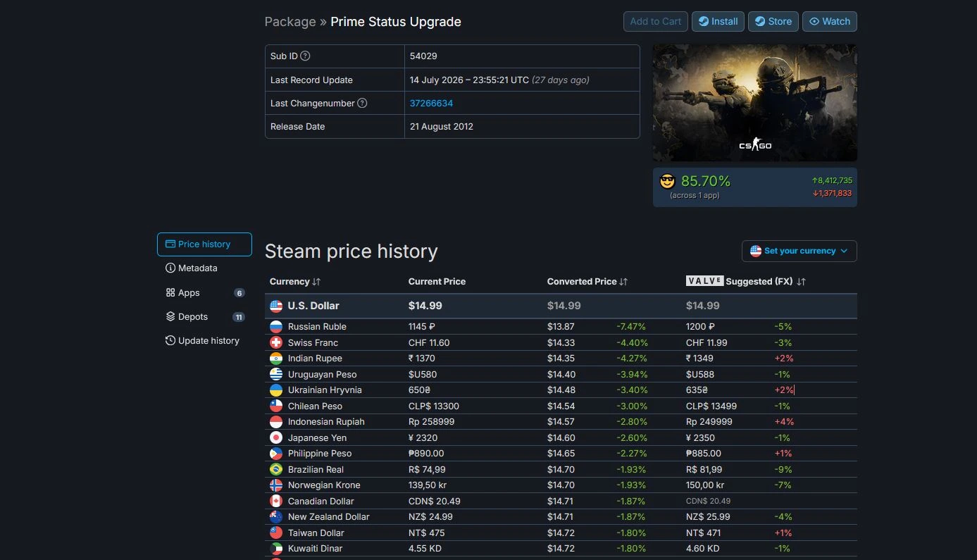Click the CS:GO capsule image
Screen dimensions: 977x560
point(755,103)
